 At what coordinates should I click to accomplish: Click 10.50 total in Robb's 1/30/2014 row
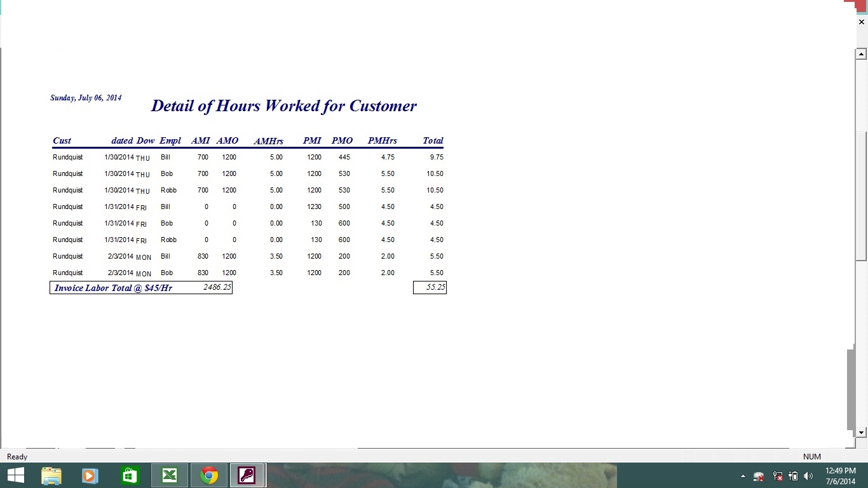pyautogui.click(x=435, y=190)
